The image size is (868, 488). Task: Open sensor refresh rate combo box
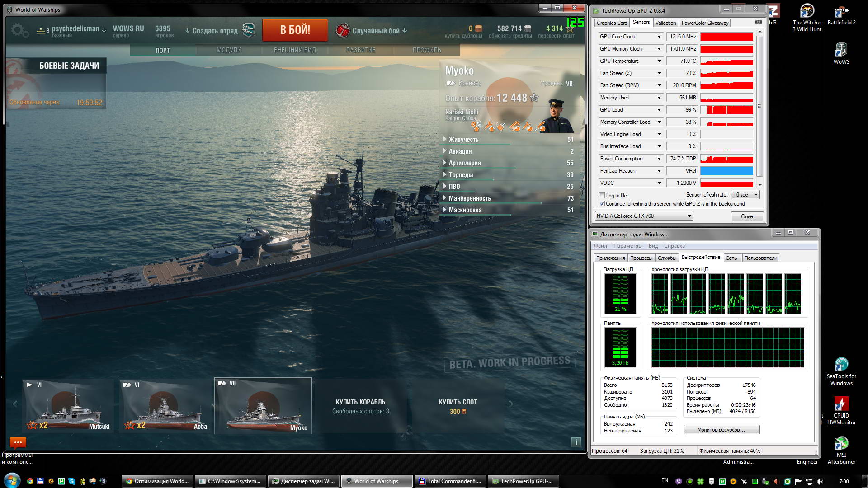745,195
